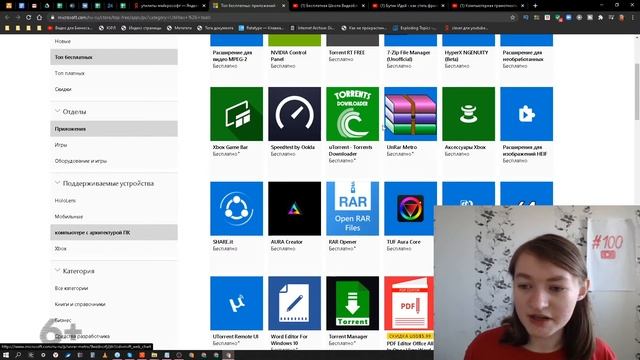Viewport: 640px width, 360px height.
Task: Filter by HoloLens device
Action: tap(65, 200)
